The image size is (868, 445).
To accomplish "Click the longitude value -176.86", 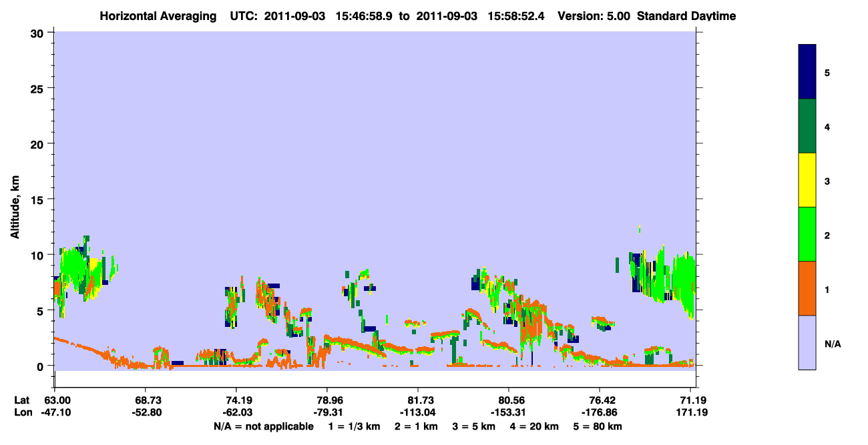I will point(600,412).
